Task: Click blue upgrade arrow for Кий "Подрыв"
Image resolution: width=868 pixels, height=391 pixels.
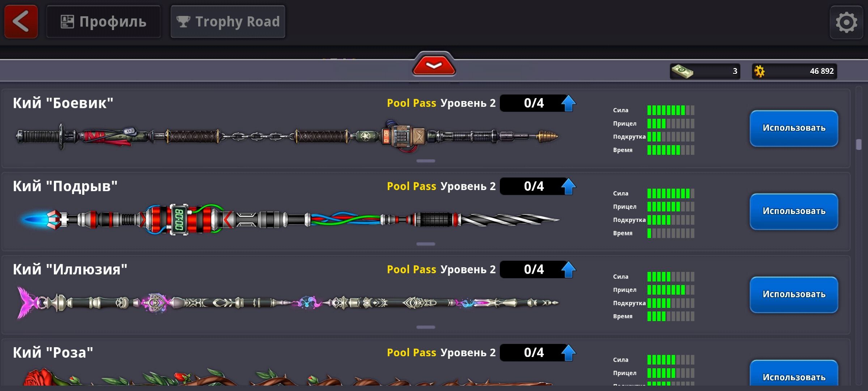Action: pos(569,186)
